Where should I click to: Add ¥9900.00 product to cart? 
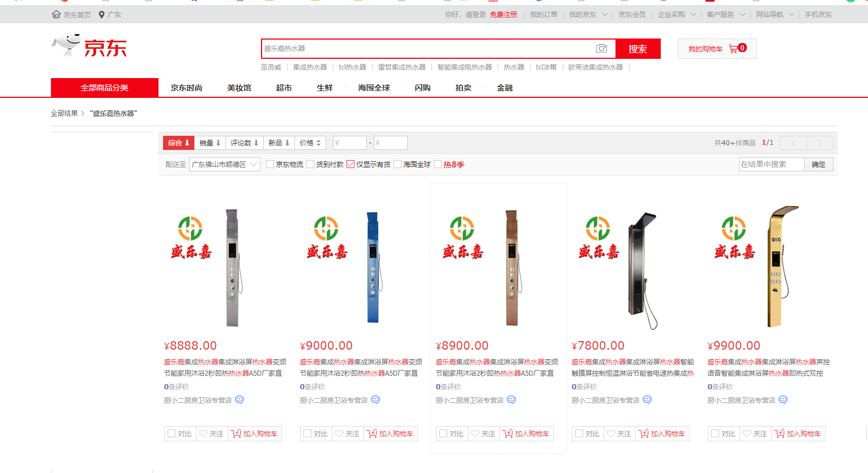(x=798, y=434)
